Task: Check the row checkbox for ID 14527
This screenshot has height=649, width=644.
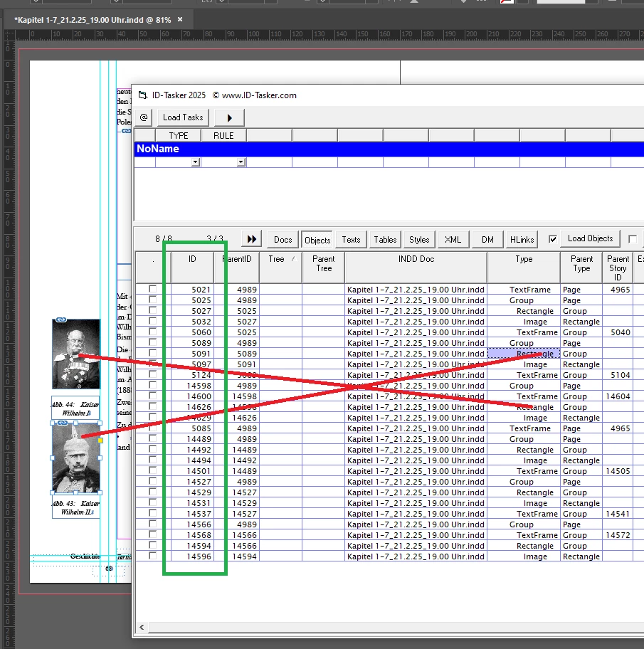Action: pos(153,480)
